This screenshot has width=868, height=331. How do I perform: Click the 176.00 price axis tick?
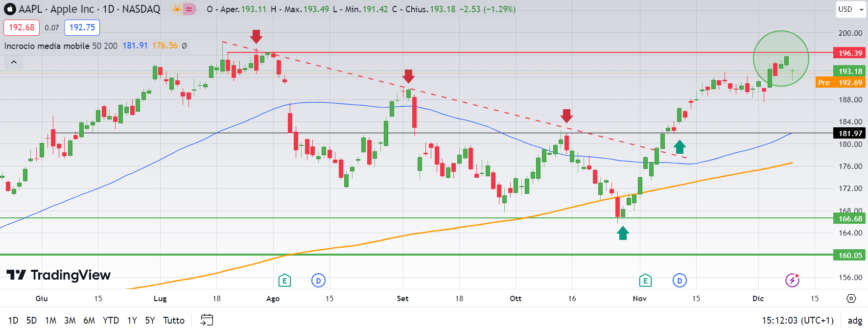point(850,166)
